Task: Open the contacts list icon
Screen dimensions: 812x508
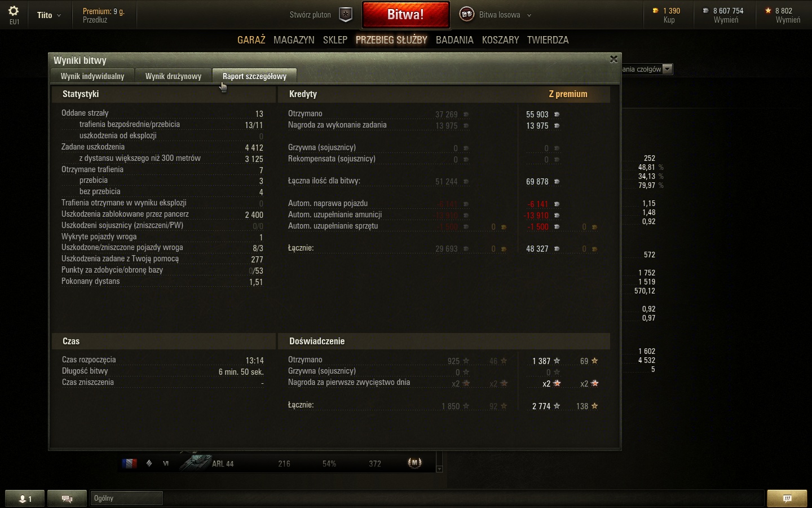Action: [x=25, y=498]
